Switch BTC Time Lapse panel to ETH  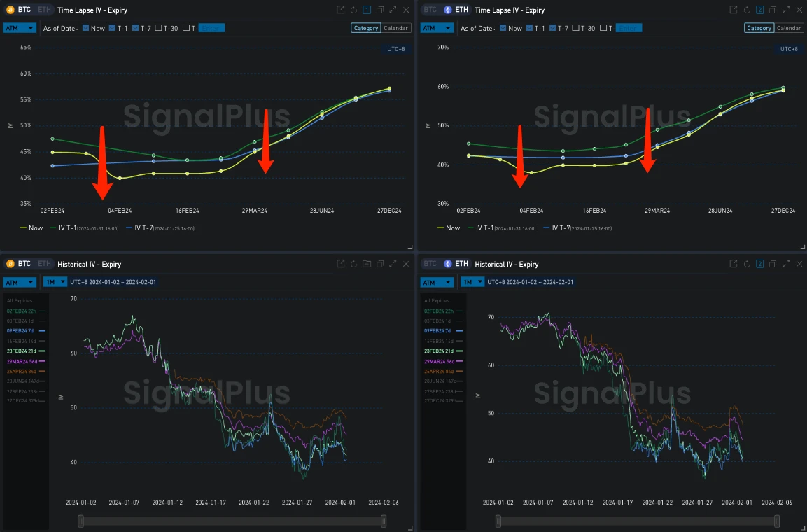(44, 10)
